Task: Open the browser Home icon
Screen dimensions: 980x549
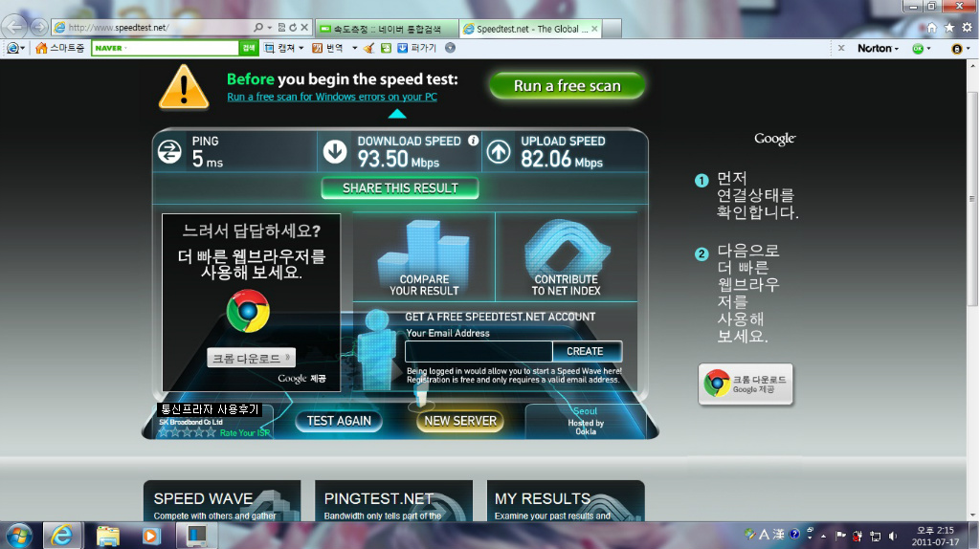Action: [x=932, y=28]
